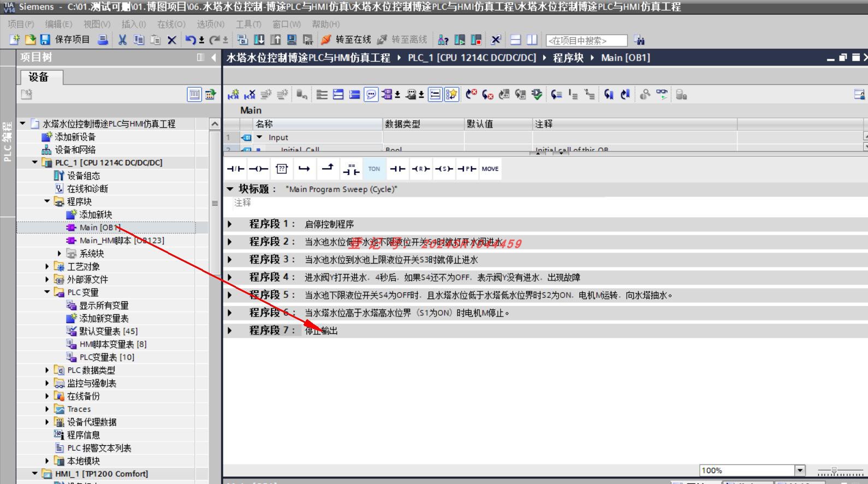Open the 选项(N) menu

point(210,24)
